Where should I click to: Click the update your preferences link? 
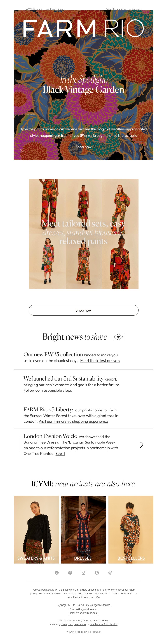pyautogui.click(x=73, y=624)
